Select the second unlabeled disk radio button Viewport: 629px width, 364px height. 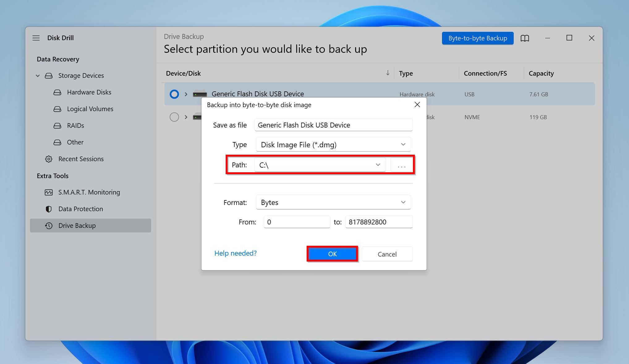pyautogui.click(x=174, y=117)
